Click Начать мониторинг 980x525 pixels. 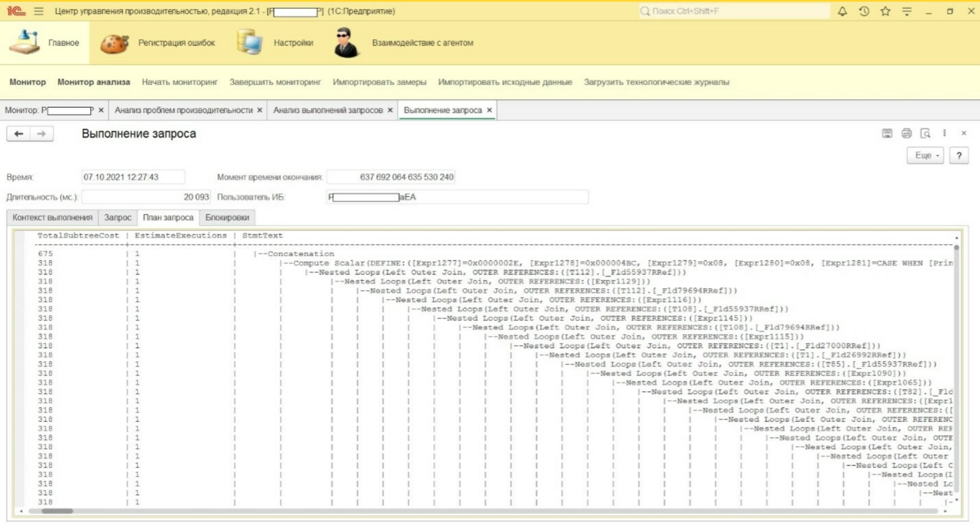180,82
